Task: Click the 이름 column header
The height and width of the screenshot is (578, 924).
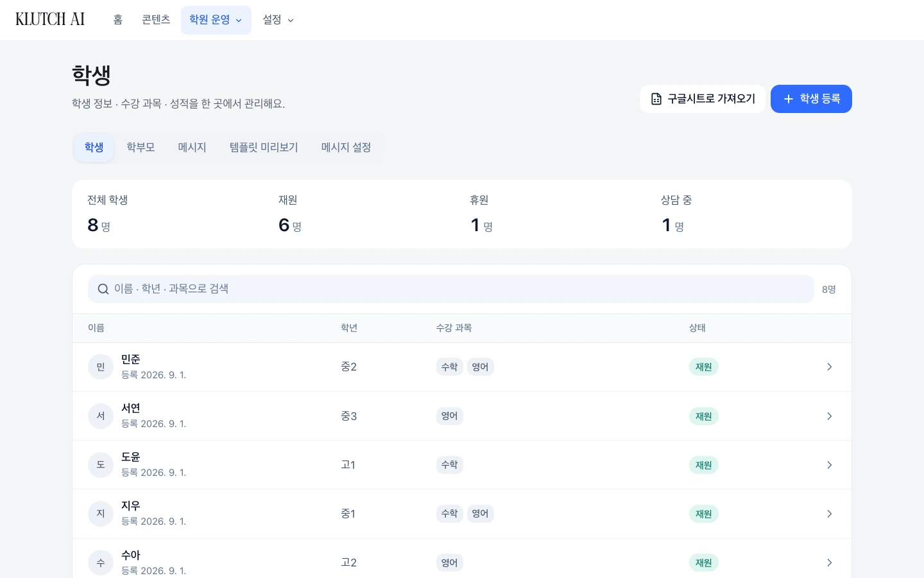Action: pos(96,328)
